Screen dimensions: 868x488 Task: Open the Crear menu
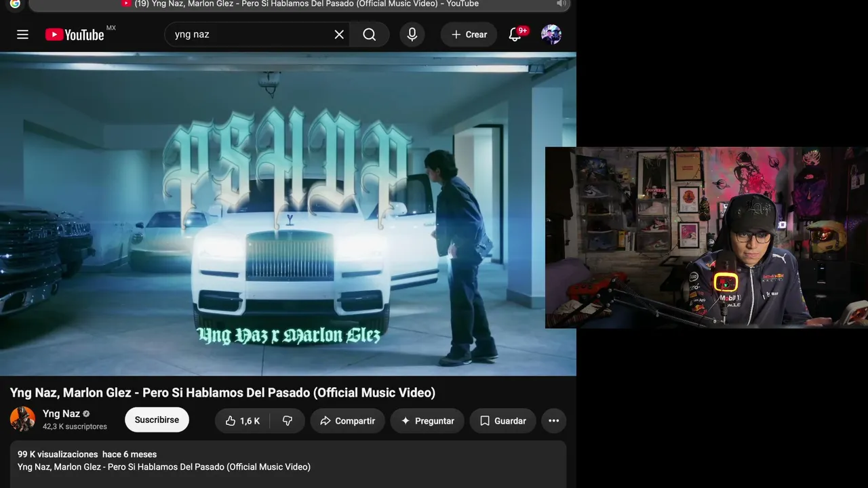(469, 35)
